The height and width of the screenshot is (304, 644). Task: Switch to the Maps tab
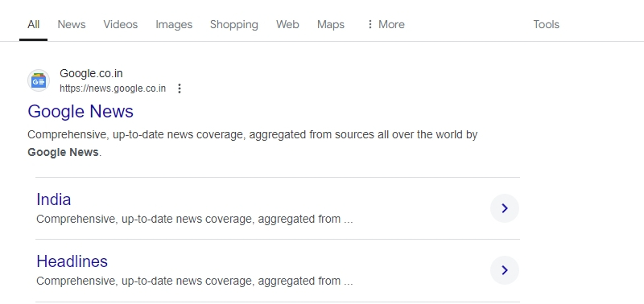331,25
